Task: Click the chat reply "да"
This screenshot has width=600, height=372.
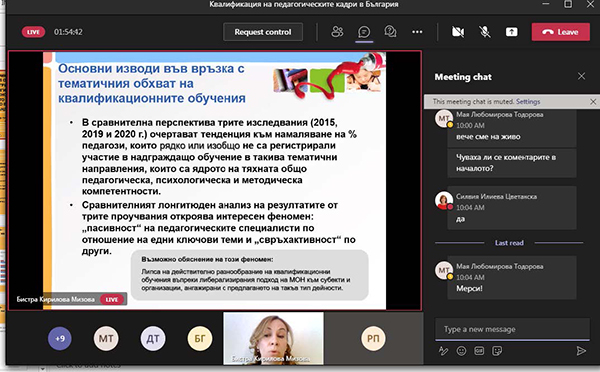Action: (x=460, y=219)
